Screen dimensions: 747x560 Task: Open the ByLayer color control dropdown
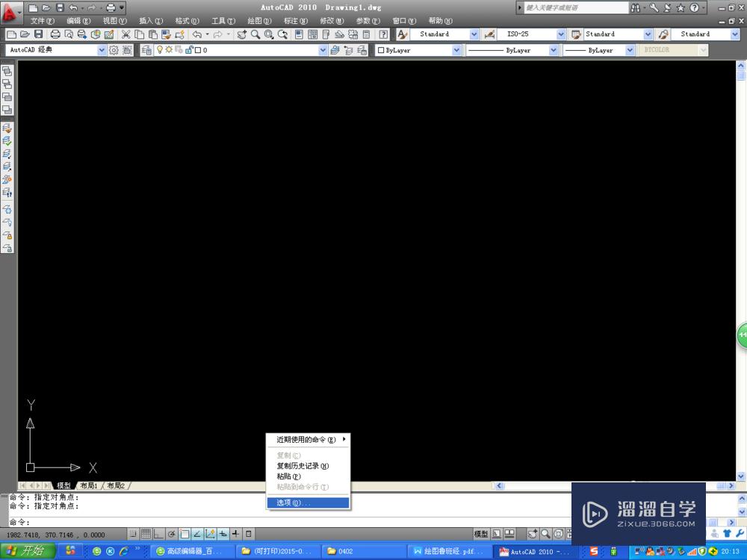point(456,50)
